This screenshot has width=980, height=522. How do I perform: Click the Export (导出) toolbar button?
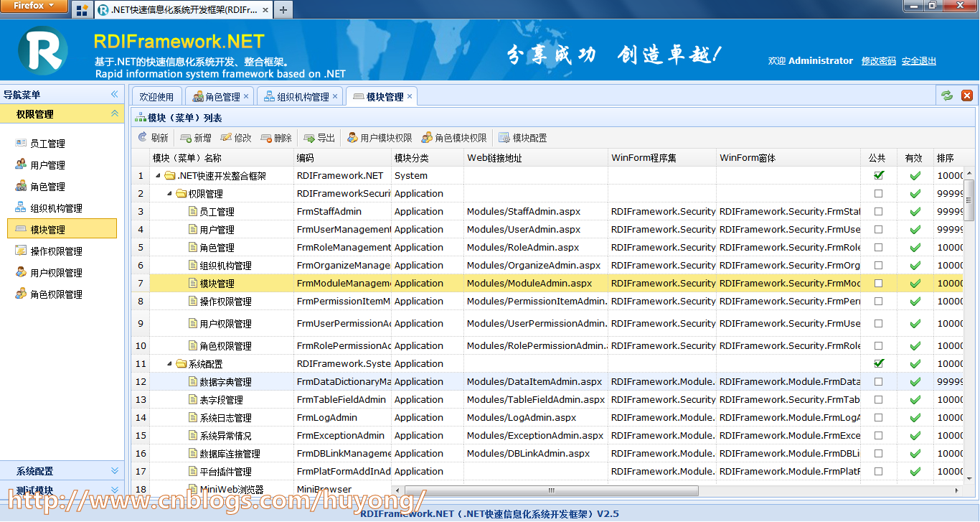319,138
